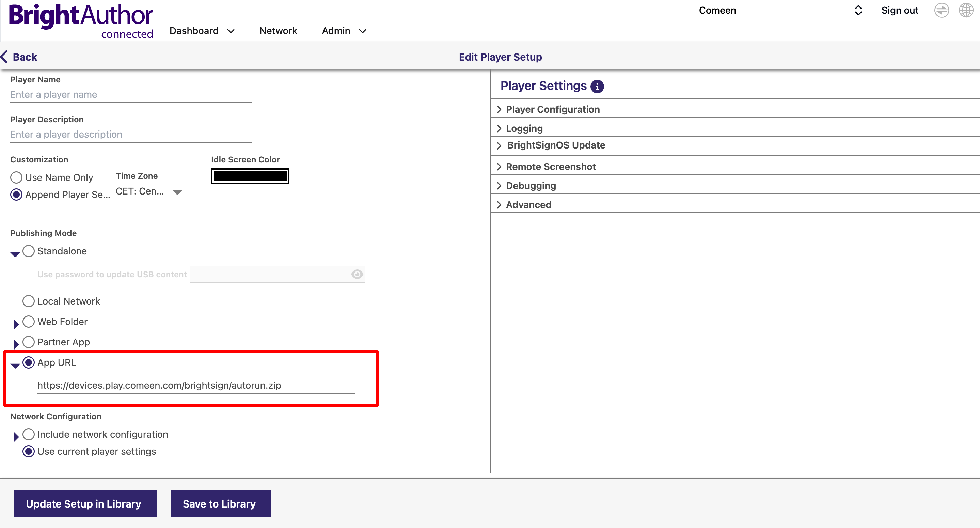
Task: Expand the Remote Screenshot section
Action: pos(735,166)
